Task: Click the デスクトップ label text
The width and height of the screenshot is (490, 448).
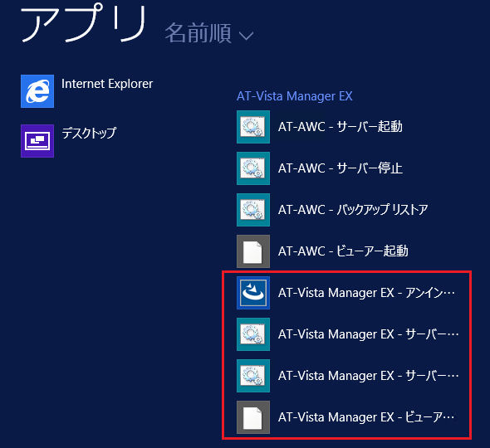Action: 89,134
